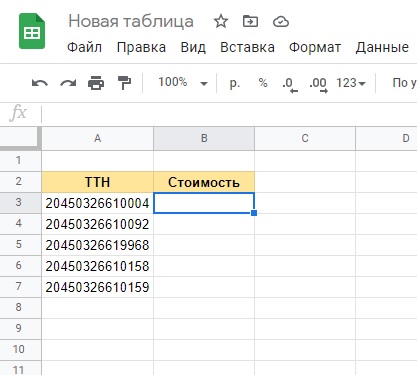This screenshot has width=417, height=375.
Task: Select empty cell B7 beside 20450326610159
Action: pos(204,287)
